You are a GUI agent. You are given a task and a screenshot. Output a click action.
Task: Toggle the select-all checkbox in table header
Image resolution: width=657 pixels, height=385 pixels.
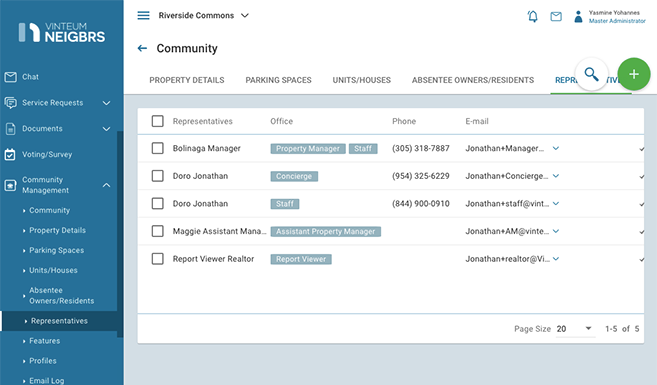(158, 121)
